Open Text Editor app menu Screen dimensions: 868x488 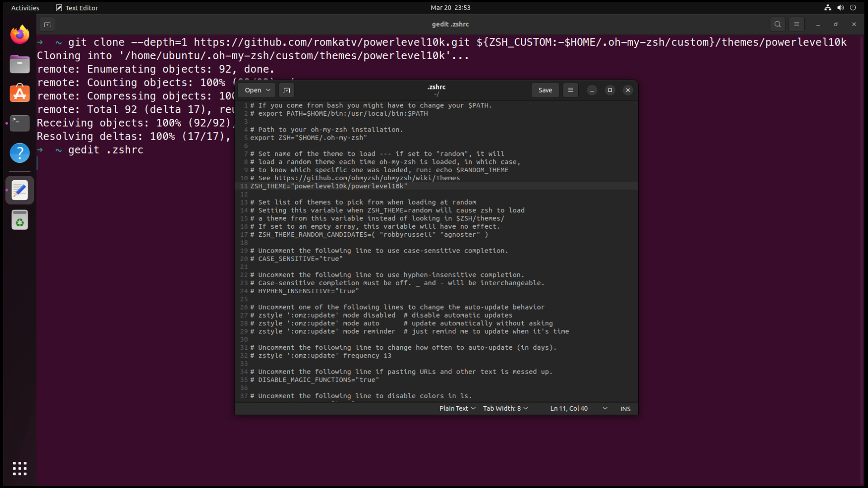[x=77, y=8]
